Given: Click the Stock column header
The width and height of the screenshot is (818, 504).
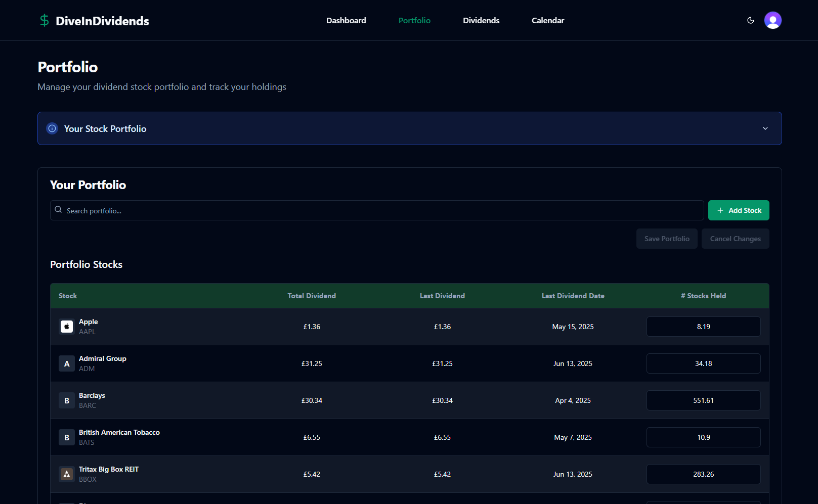Looking at the screenshot, I should pyautogui.click(x=68, y=296).
